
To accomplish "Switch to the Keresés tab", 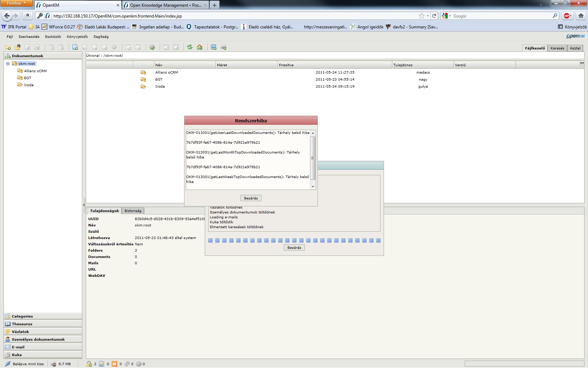I will (557, 48).
